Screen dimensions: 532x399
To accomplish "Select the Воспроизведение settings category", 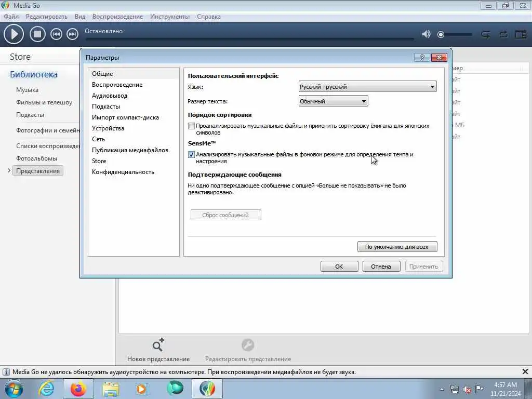I will click(x=134, y=85).
